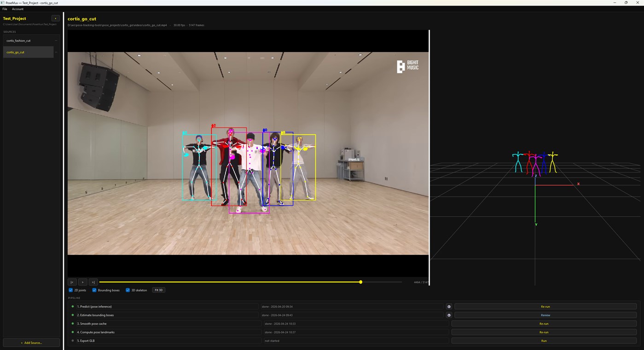Open the Account menu
This screenshot has height=350, width=644.
click(17, 9)
